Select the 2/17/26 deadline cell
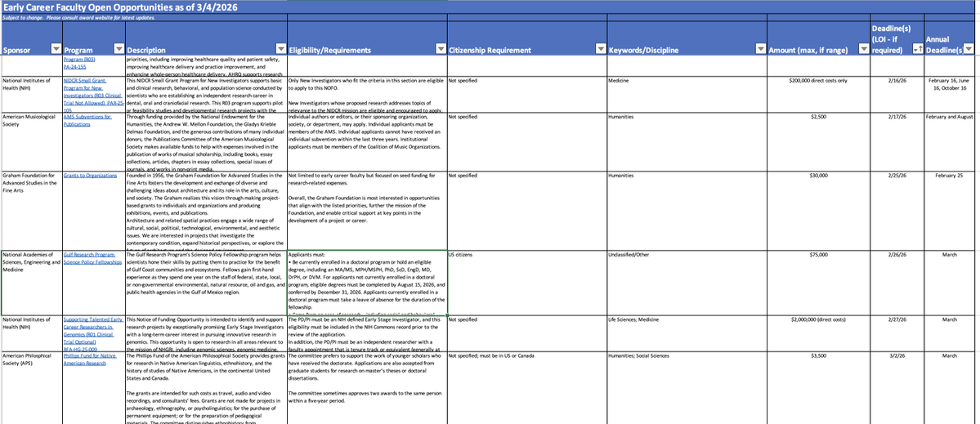Image resolution: width=980 pixels, height=424 pixels. (x=897, y=141)
